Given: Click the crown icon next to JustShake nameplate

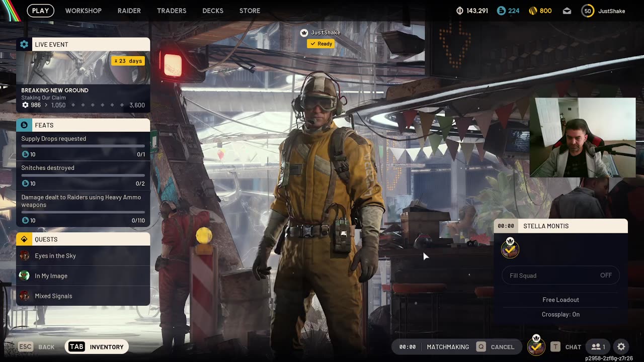Looking at the screenshot, I should pos(304,33).
